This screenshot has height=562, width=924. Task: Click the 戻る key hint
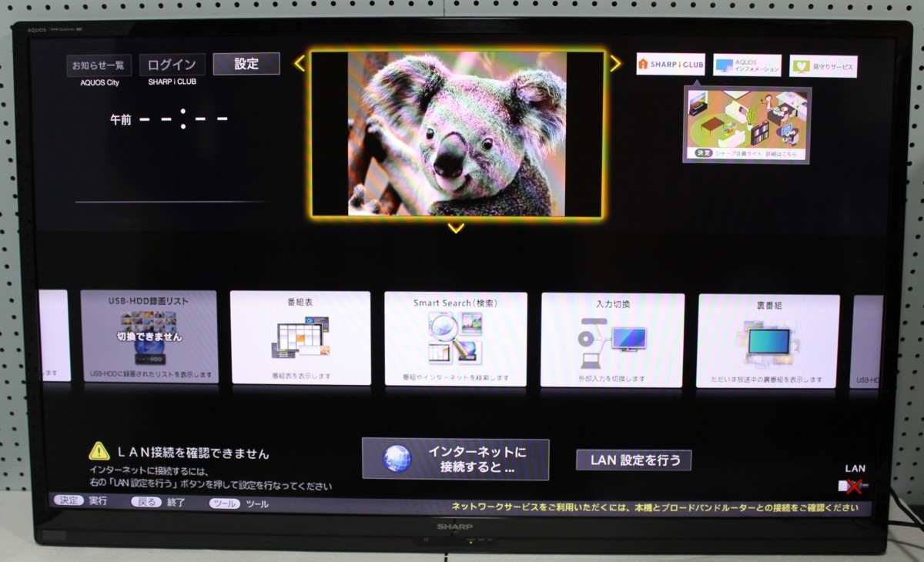146,502
